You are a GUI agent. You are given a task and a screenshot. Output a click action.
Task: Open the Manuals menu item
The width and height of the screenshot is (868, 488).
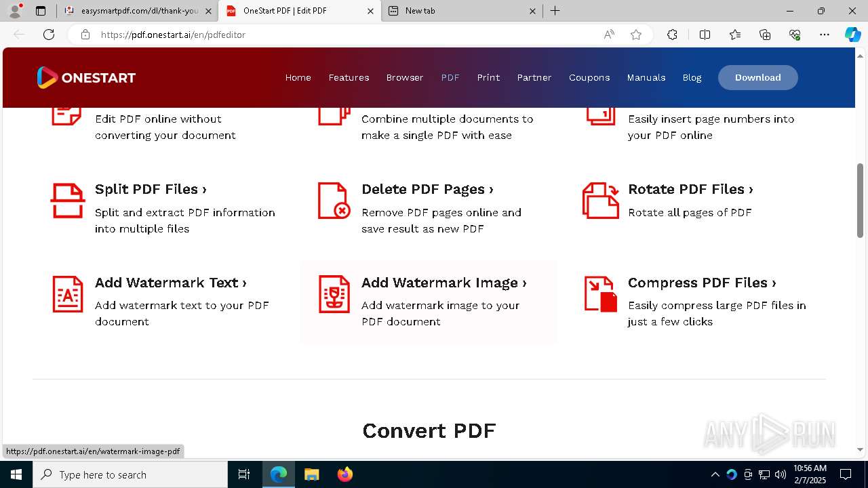pos(646,77)
